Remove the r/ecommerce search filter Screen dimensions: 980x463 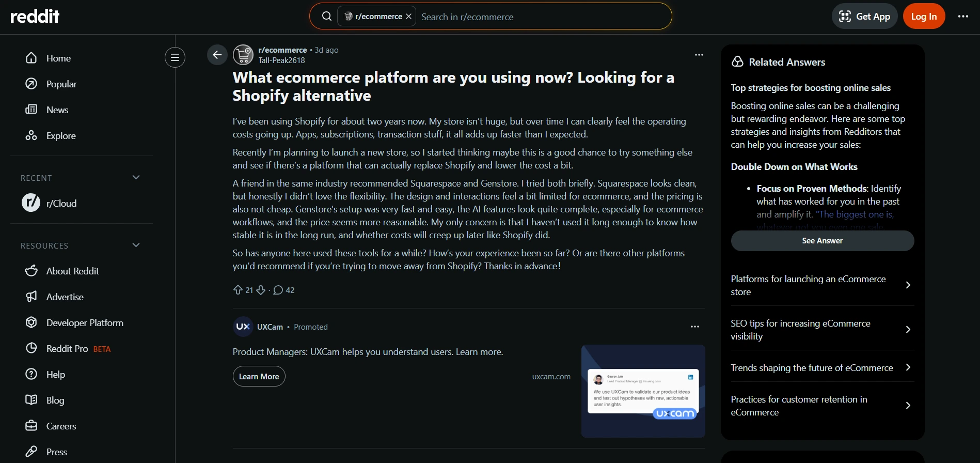pyautogui.click(x=409, y=17)
